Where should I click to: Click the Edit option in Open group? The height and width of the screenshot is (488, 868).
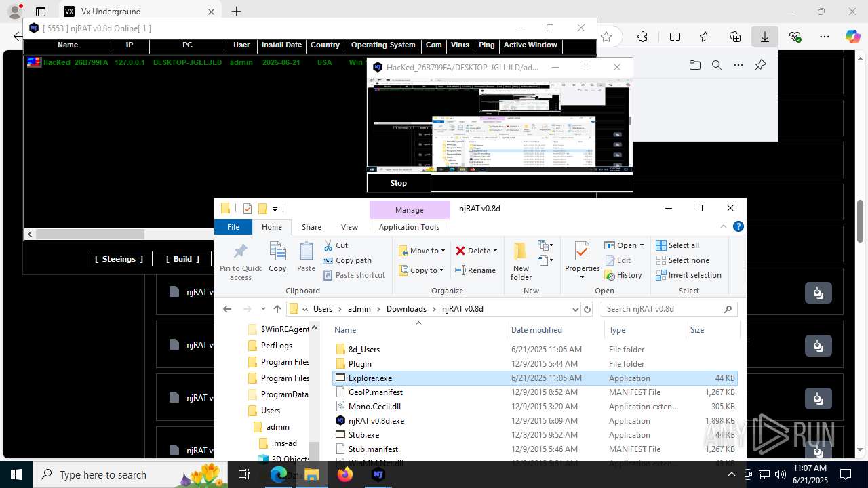pos(617,260)
